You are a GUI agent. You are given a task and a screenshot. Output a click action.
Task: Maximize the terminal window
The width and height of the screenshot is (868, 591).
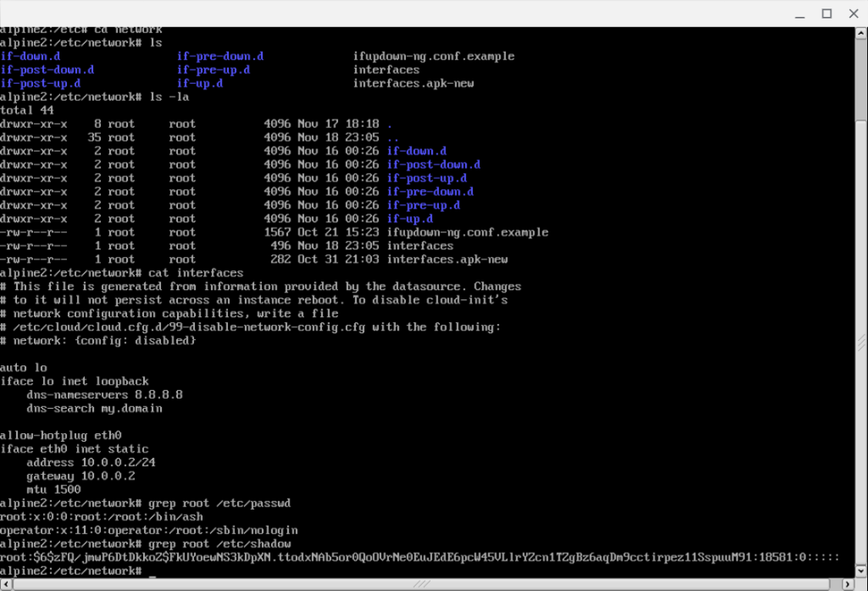tap(826, 14)
